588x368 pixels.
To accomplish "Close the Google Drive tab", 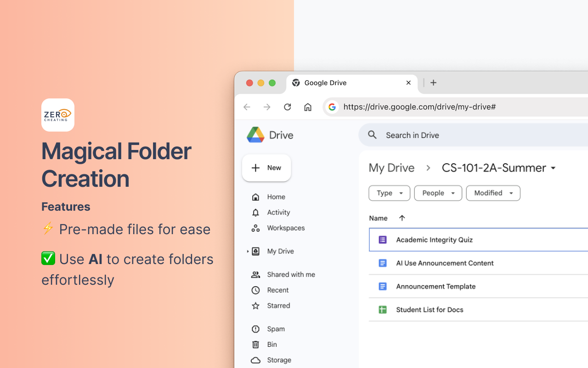I will point(408,83).
